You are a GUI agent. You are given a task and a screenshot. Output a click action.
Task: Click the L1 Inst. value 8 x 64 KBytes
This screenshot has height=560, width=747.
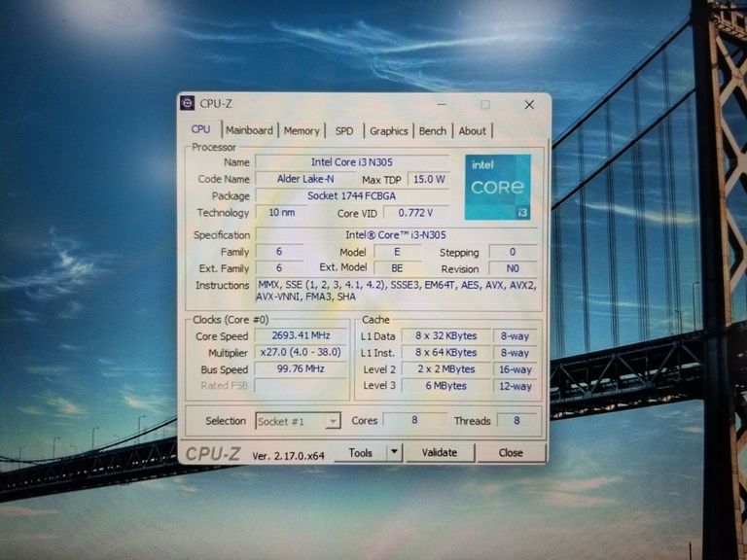pyautogui.click(x=445, y=352)
